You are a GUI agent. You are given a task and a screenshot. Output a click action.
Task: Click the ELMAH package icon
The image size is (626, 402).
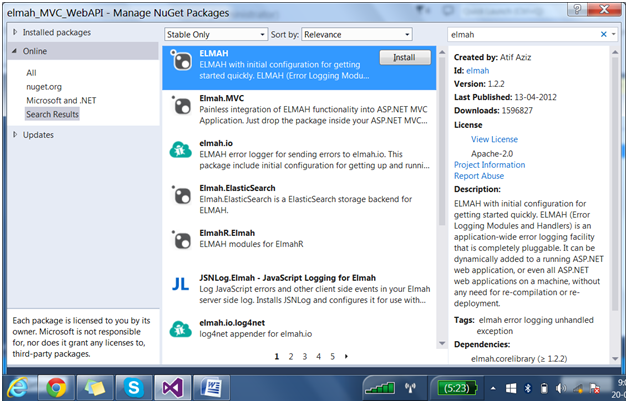coord(181,60)
